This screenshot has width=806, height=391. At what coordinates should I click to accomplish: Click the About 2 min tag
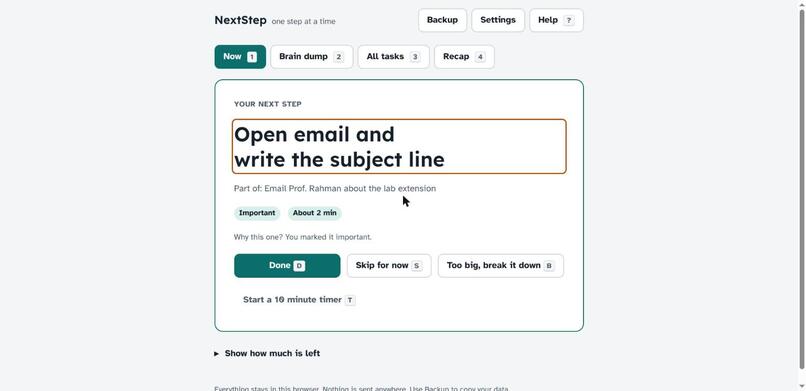pos(315,213)
